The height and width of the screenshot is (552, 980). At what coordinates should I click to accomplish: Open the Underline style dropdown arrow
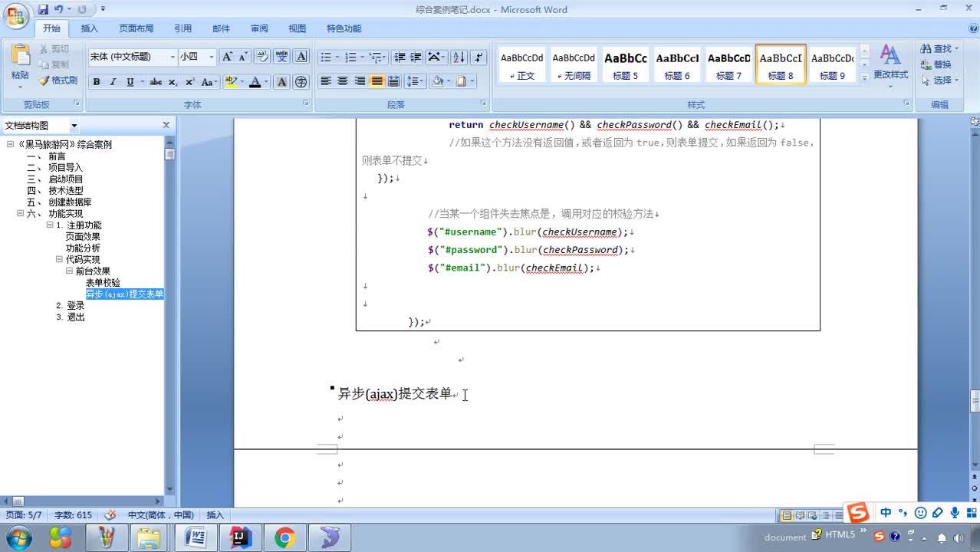(141, 82)
